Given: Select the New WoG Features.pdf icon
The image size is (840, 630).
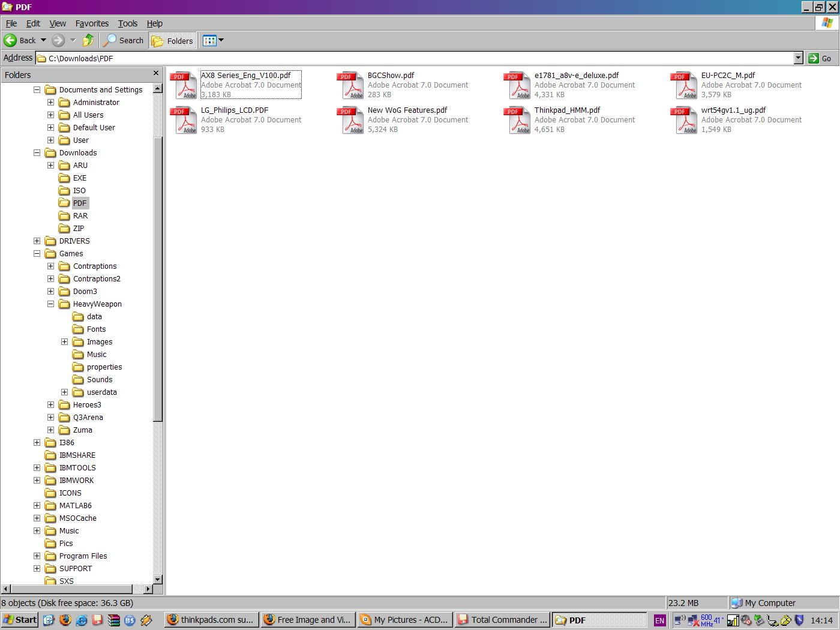Looking at the screenshot, I should [x=350, y=120].
